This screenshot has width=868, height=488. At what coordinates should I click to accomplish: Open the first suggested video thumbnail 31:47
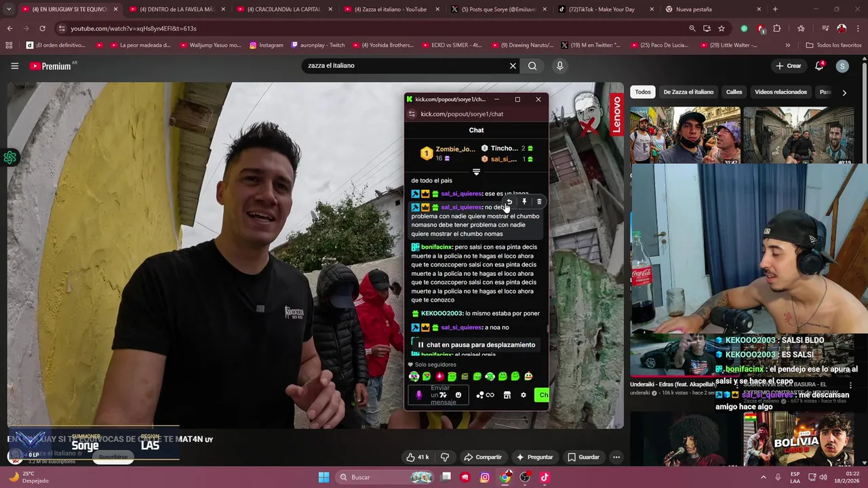tap(685, 136)
